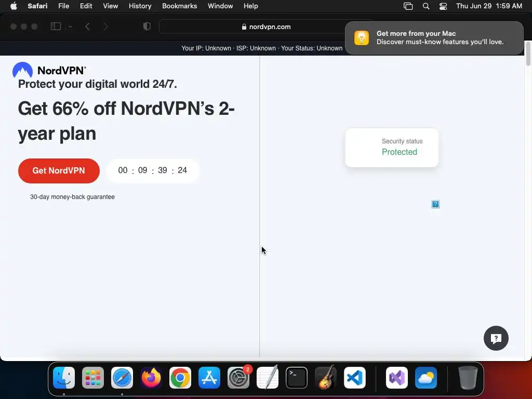Click the NordVPN mountain logo
The image size is (532, 399).
[22, 70]
